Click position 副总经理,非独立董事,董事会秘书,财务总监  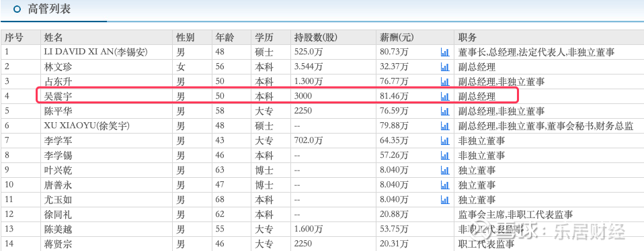(545, 126)
